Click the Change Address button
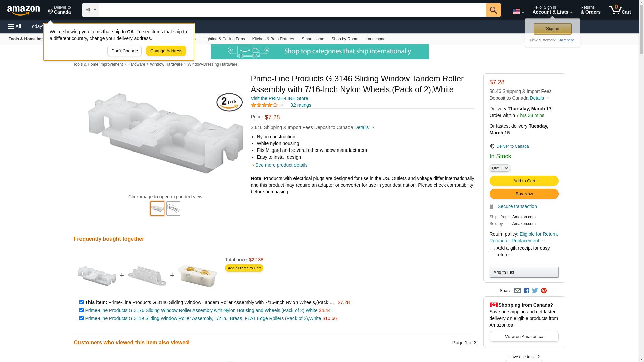The width and height of the screenshot is (644, 362). [166, 51]
